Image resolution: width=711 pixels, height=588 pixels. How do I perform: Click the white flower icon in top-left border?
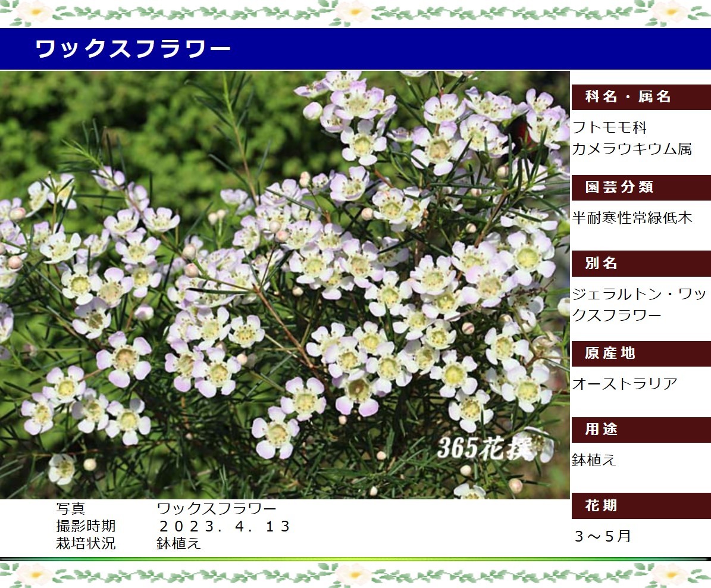tap(33, 11)
